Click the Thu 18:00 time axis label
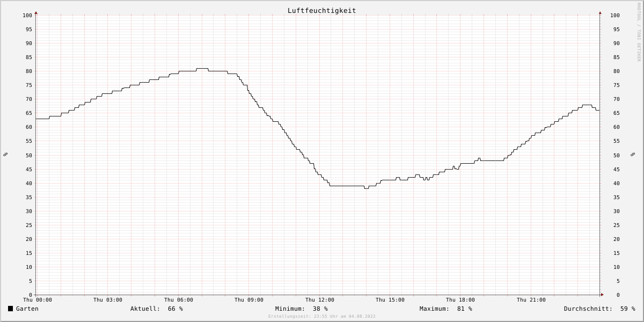This screenshot has height=322, width=644. tap(460, 300)
